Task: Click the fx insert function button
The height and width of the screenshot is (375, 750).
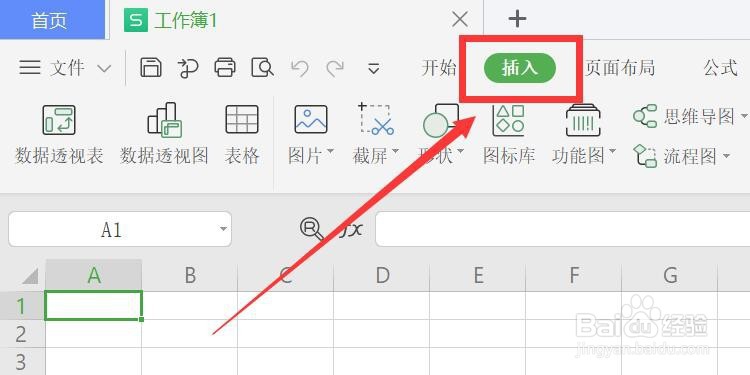Action: point(352,230)
